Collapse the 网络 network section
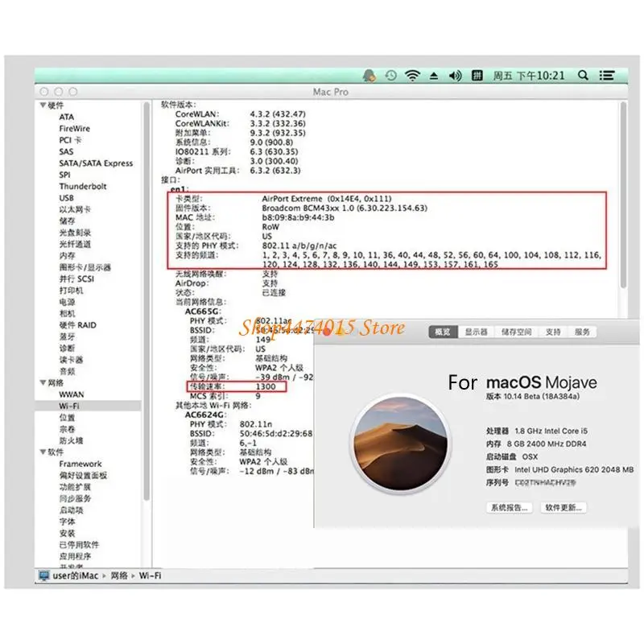 [x=43, y=383]
